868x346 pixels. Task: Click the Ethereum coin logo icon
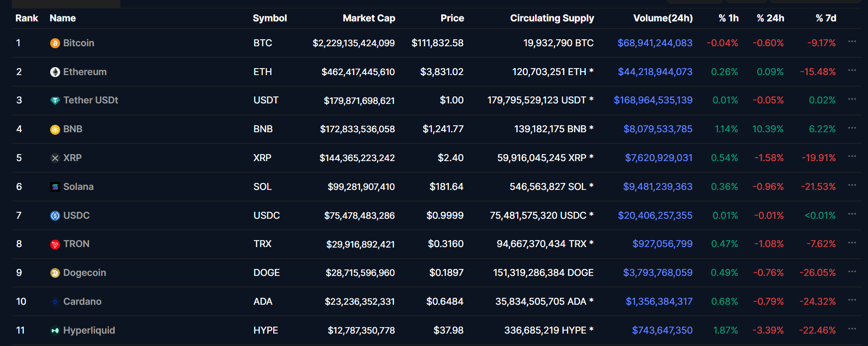55,72
